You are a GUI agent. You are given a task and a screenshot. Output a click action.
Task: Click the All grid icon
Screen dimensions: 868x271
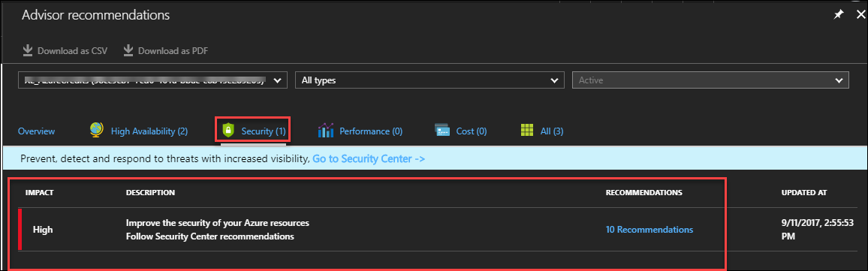pos(527,131)
